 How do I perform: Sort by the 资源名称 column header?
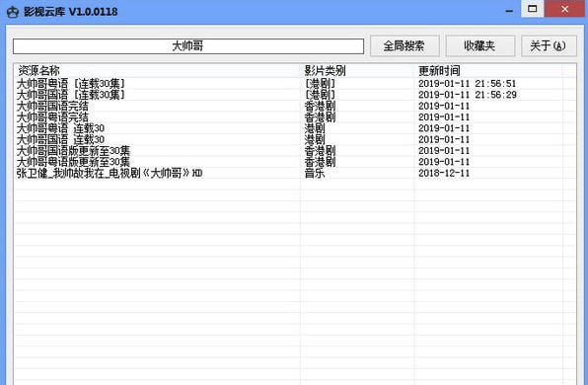(158, 70)
